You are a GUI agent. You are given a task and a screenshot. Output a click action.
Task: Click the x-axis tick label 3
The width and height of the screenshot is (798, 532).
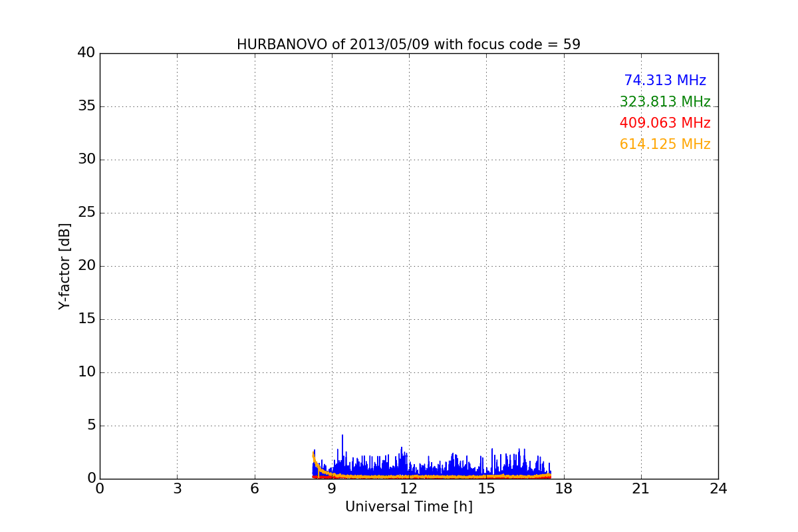pyautogui.click(x=177, y=489)
